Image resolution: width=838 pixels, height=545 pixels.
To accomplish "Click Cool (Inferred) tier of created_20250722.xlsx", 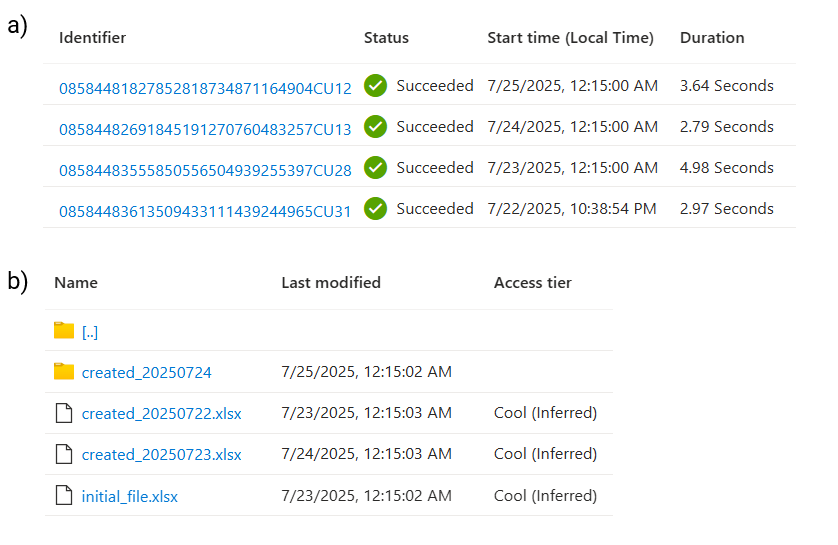I will (545, 413).
